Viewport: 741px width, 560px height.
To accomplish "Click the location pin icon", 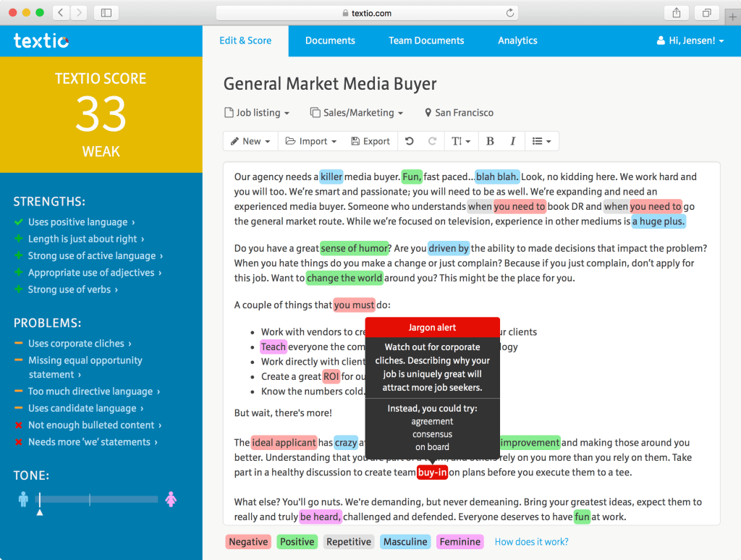I will tap(428, 112).
